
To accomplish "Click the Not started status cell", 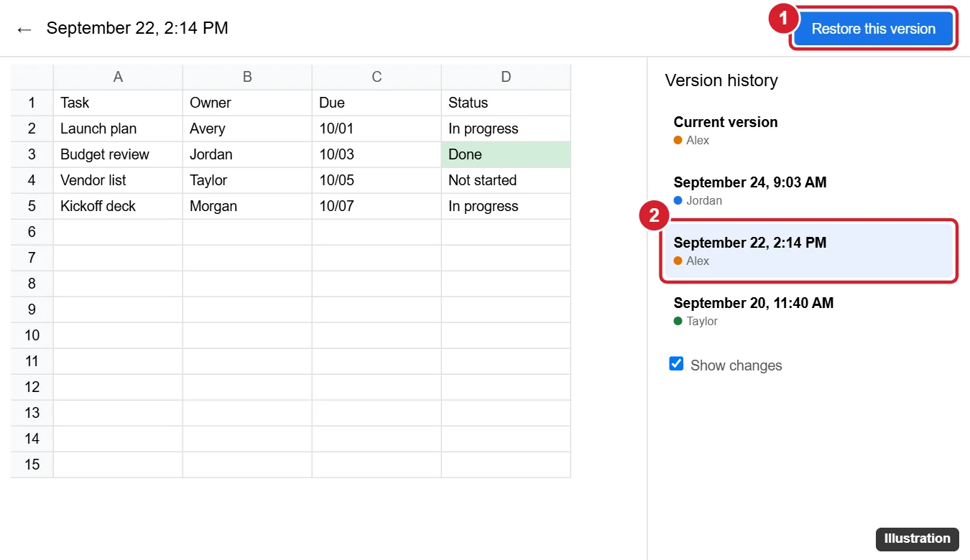I will tap(506, 180).
